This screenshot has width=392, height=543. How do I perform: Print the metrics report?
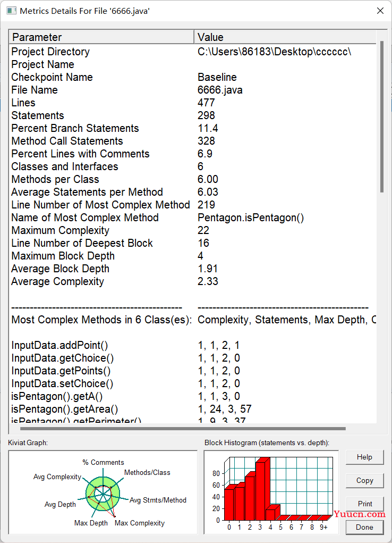(x=365, y=504)
